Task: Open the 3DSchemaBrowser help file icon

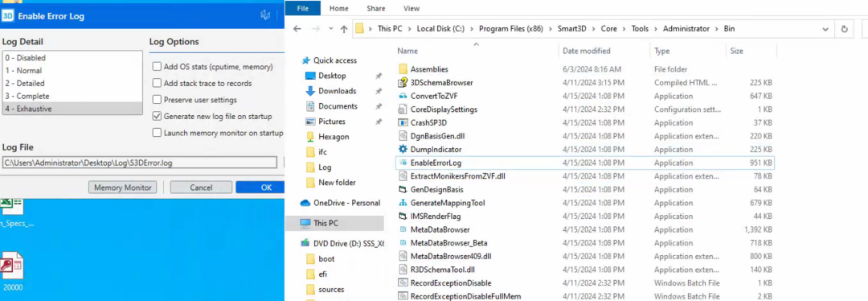Action: [x=403, y=83]
